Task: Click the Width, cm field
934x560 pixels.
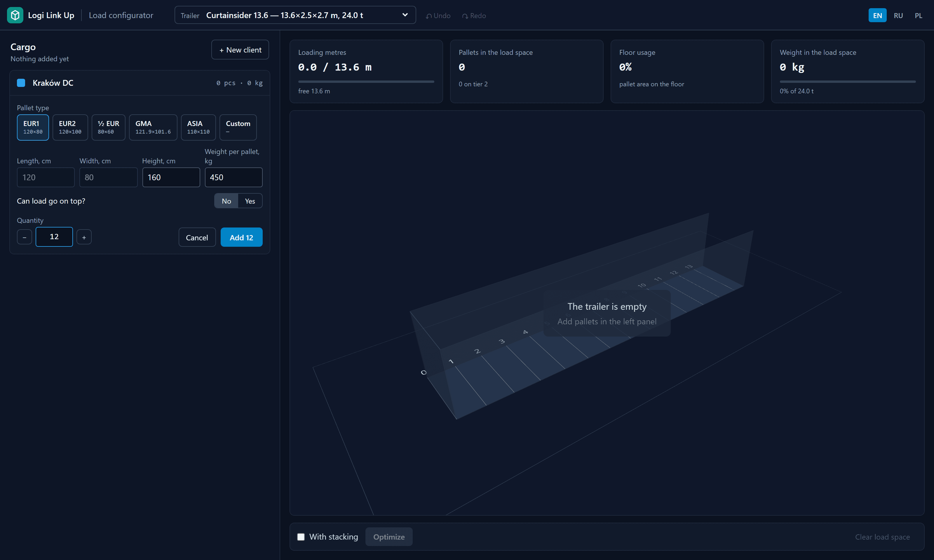Action: coord(108,177)
